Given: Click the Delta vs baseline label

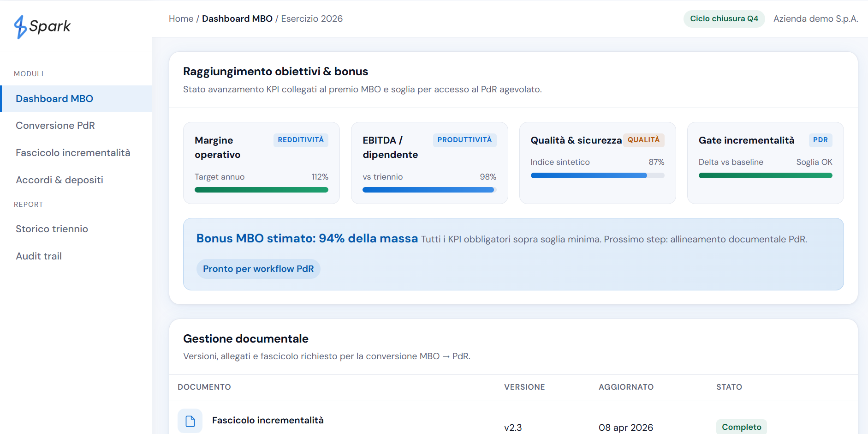Looking at the screenshot, I should [x=731, y=162].
